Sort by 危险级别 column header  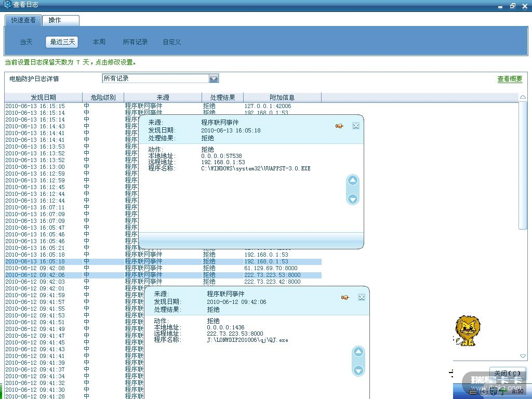(103, 97)
